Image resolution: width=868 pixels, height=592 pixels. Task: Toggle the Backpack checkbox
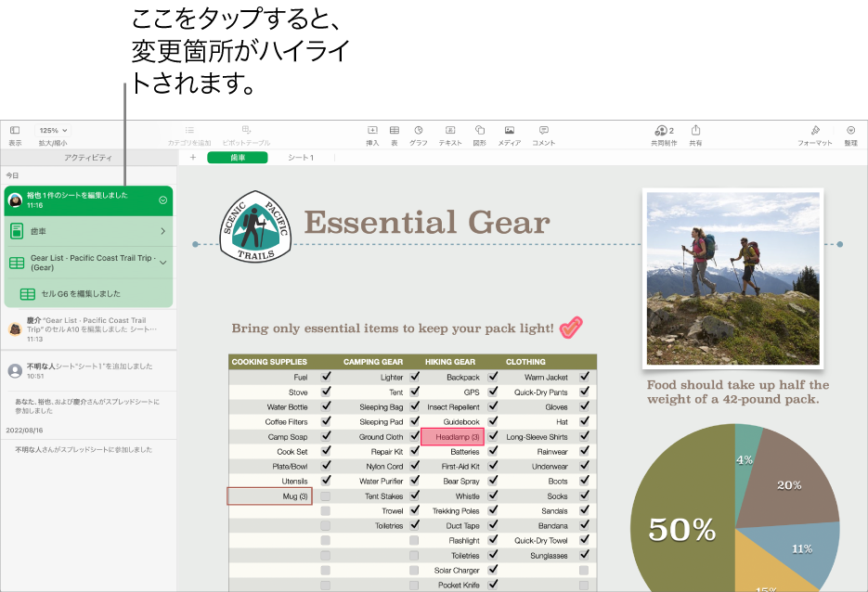pos(493,376)
